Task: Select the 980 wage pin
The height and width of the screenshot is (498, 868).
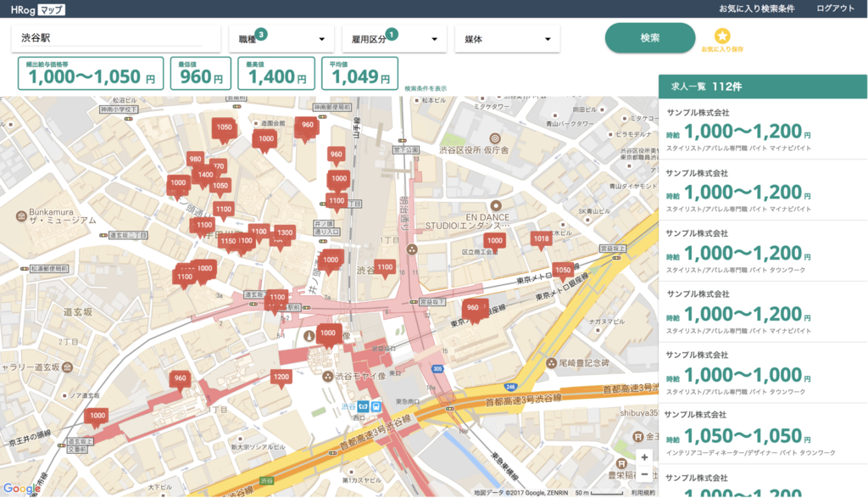Action: [x=195, y=159]
